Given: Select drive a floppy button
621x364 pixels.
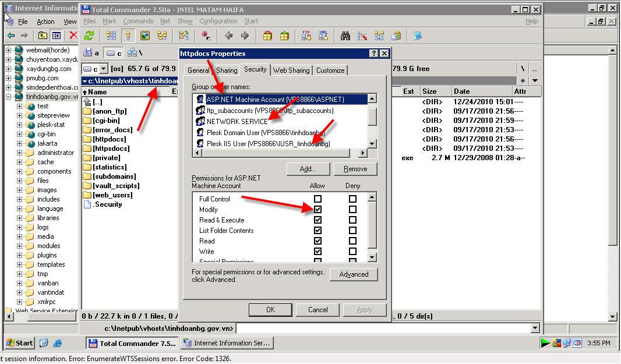Looking at the screenshot, I should (91, 52).
